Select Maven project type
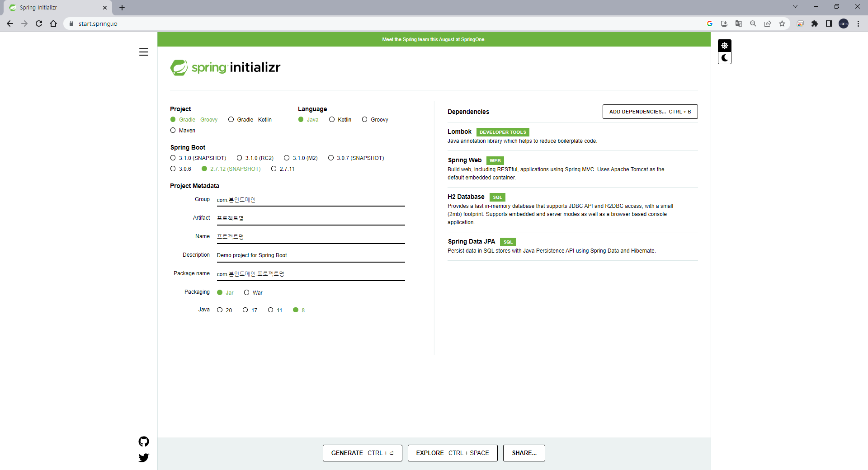Image resolution: width=868 pixels, height=470 pixels. coord(183,131)
